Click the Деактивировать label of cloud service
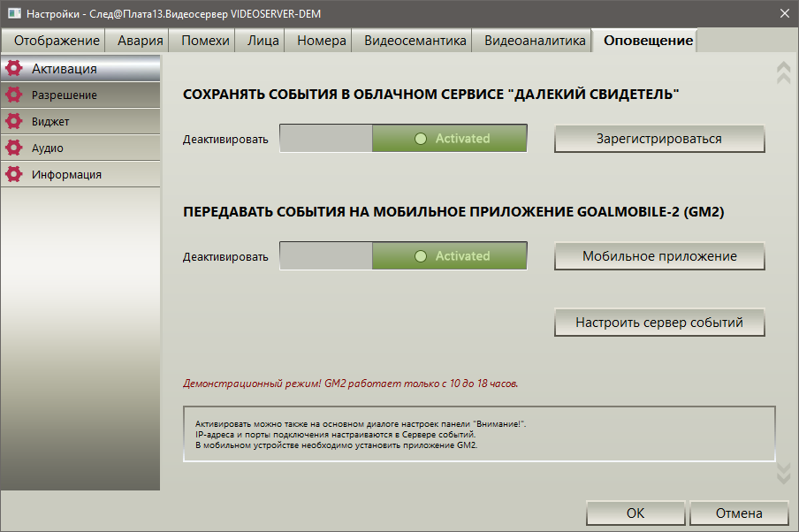The image size is (799, 532). coord(225,139)
